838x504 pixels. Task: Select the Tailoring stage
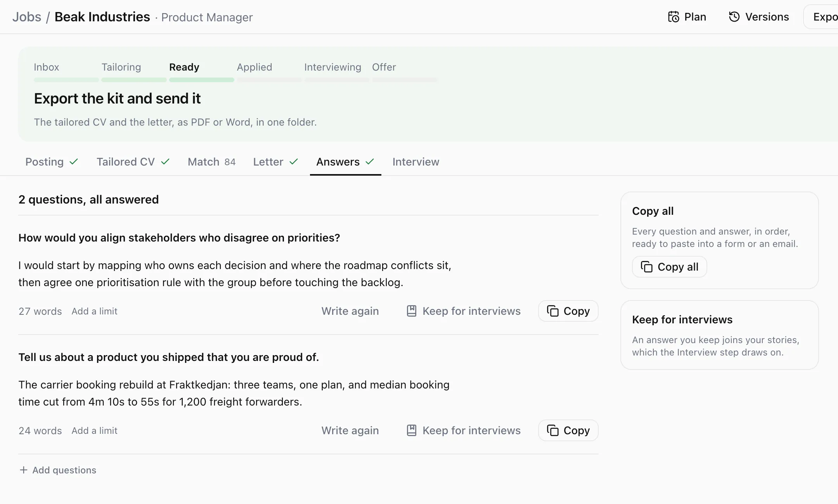(x=121, y=67)
